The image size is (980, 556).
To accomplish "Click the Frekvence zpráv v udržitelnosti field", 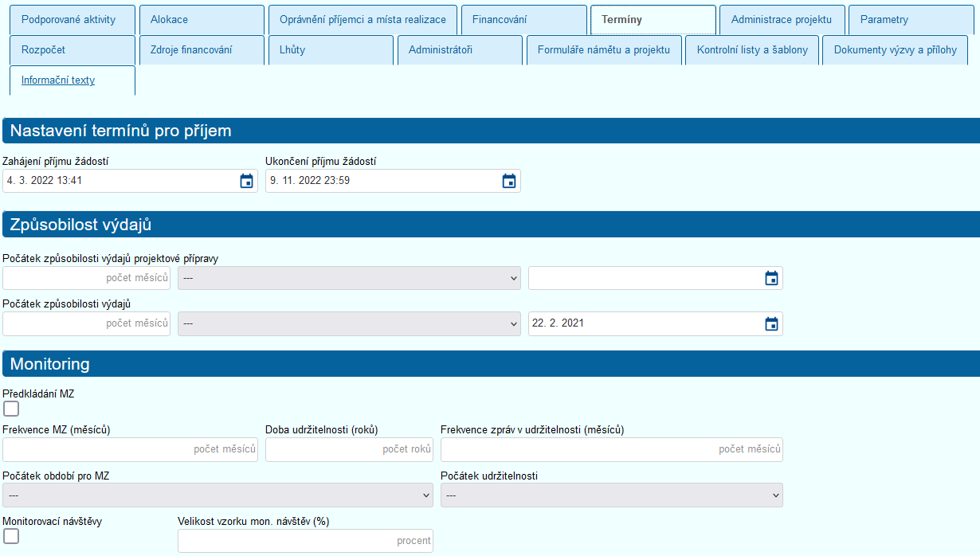I will pyautogui.click(x=611, y=449).
